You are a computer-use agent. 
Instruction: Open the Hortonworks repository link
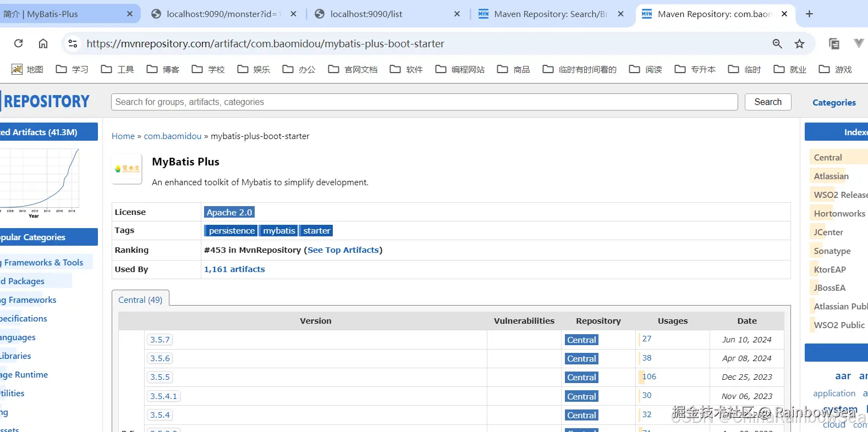839,214
